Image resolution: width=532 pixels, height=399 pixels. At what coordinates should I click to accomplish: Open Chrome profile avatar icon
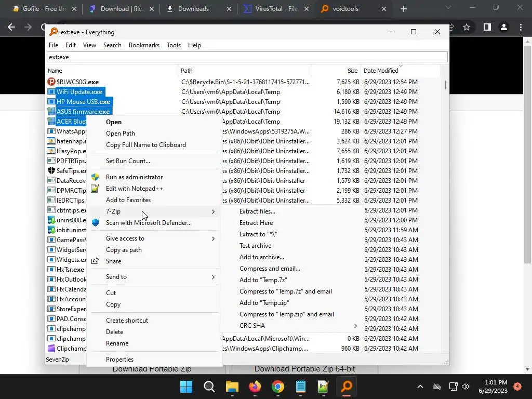504,27
